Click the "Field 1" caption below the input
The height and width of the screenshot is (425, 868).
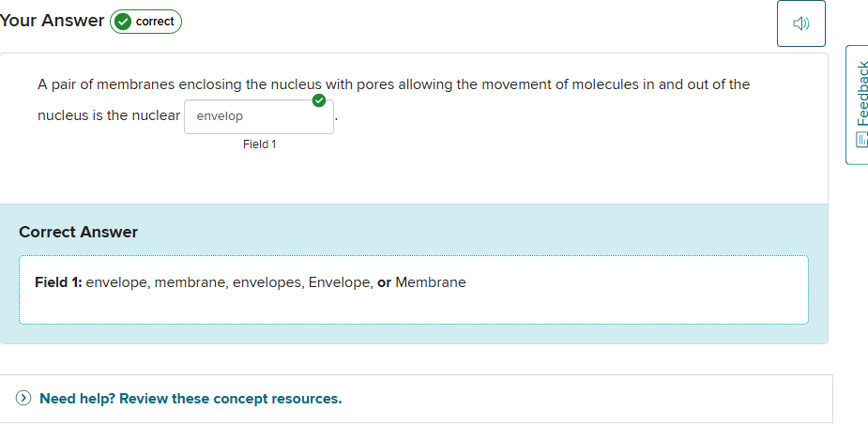259,144
